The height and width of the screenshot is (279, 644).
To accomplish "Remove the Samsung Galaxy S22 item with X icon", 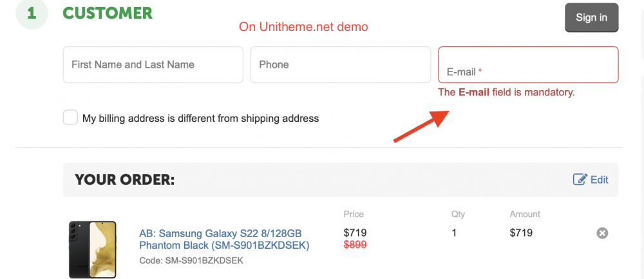I will (602, 233).
